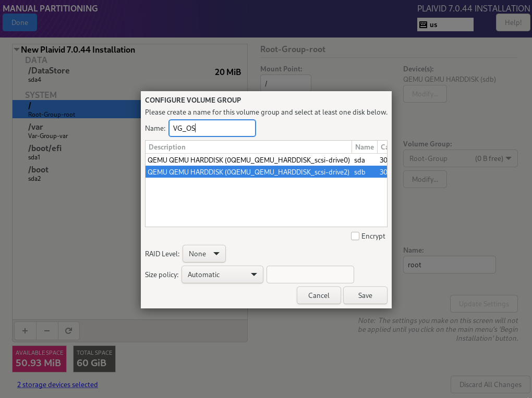Image resolution: width=532 pixels, height=398 pixels.
Task: Select the sda disk row
Action: coord(266,160)
